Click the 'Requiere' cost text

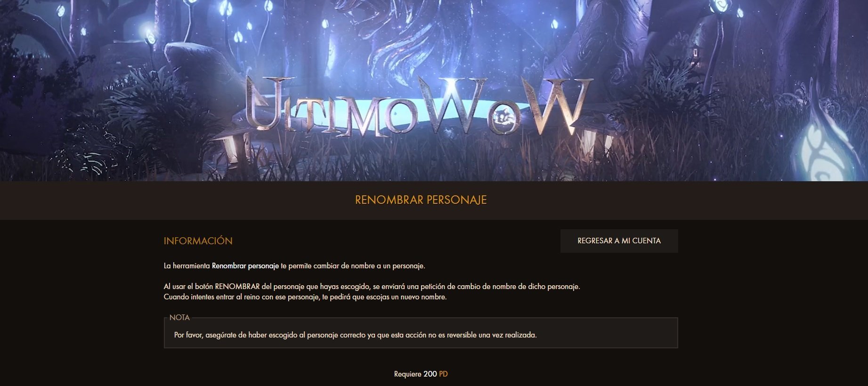click(x=407, y=374)
